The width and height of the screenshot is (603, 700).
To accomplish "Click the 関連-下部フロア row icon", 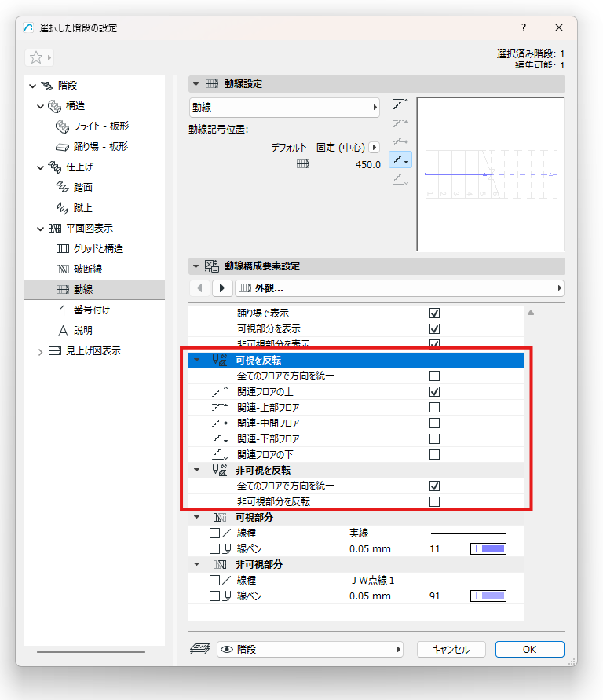I will pos(219,439).
